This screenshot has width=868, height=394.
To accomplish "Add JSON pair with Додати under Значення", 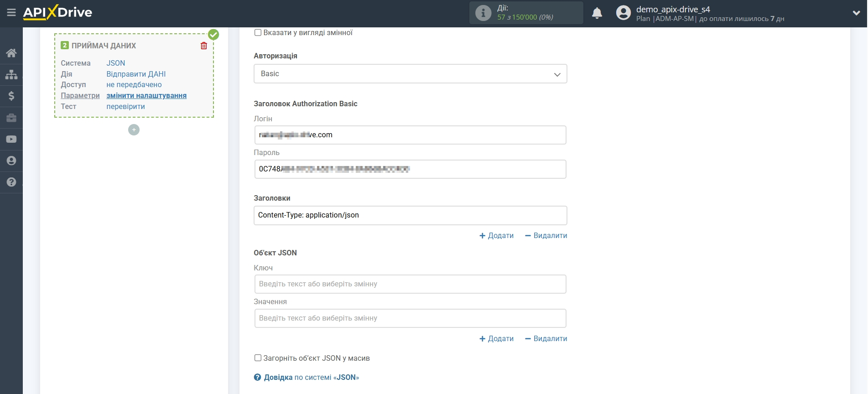I will click(x=496, y=338).
